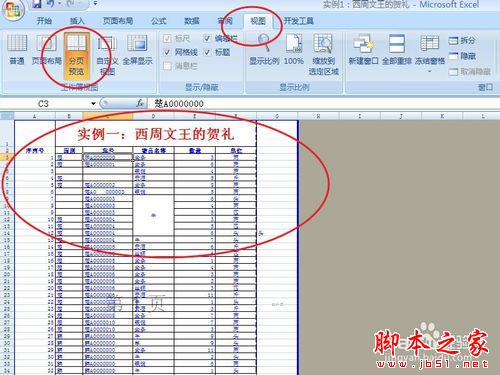Expand the Name Box dropdown arrow
500x375 pixels.
click(x=93, y=104)
